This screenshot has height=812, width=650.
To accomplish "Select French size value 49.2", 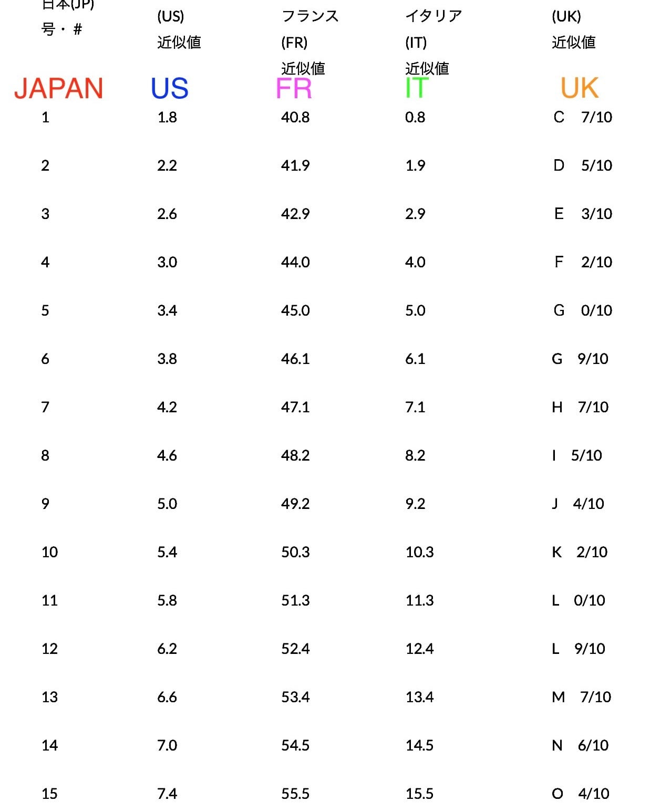I will click(x=295, y=504).
